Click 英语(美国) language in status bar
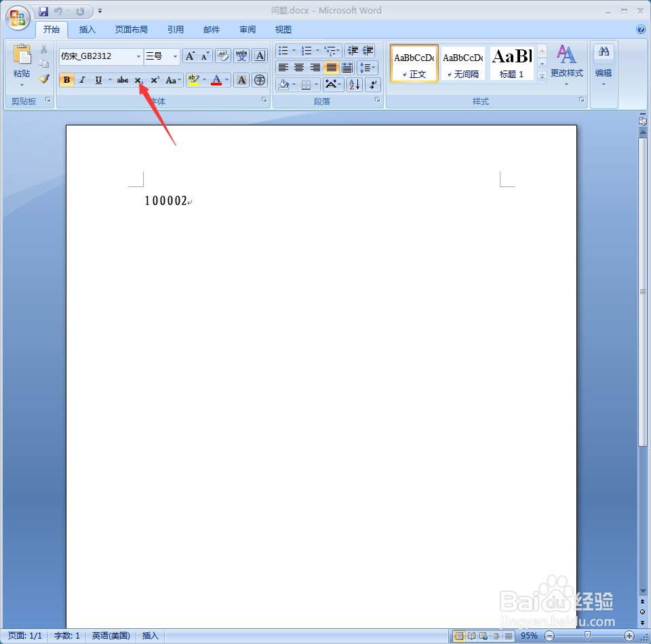This screenshot has width=651, height=644. [x=111, y=636]
